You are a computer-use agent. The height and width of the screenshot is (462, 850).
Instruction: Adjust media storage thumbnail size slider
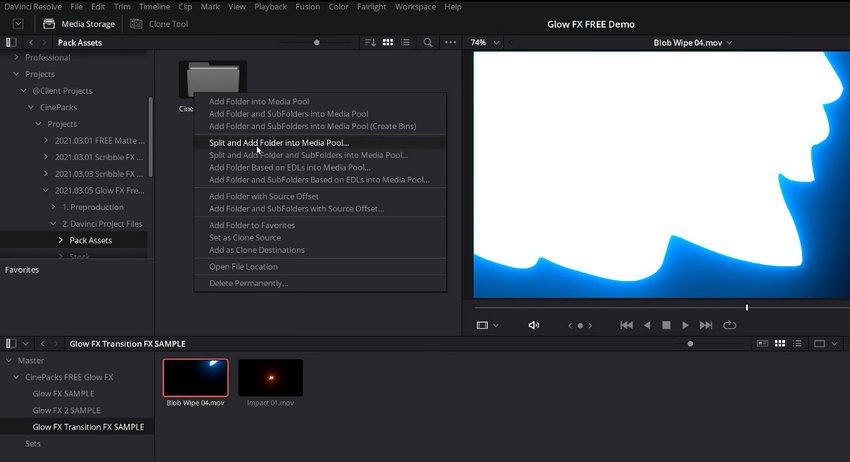point(317,42)
